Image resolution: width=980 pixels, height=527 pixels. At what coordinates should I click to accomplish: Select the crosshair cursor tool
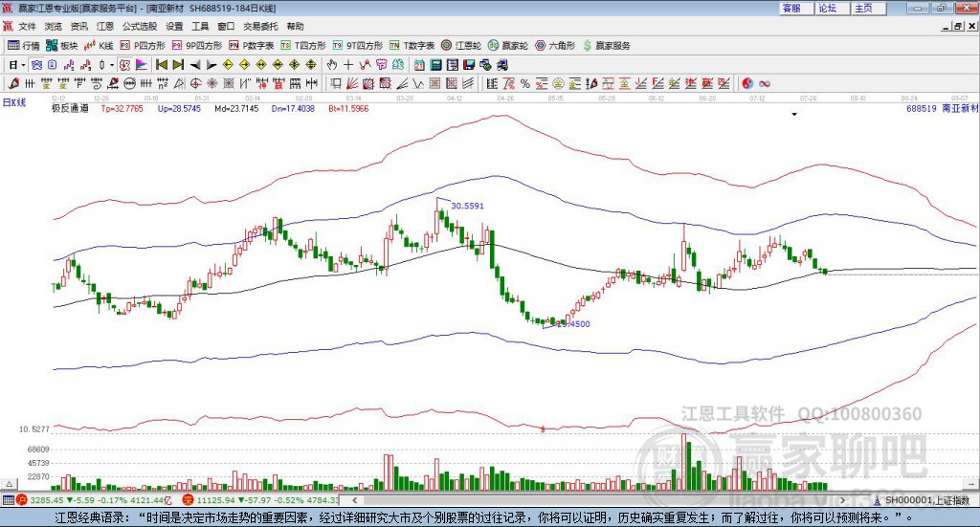point(348,65)
